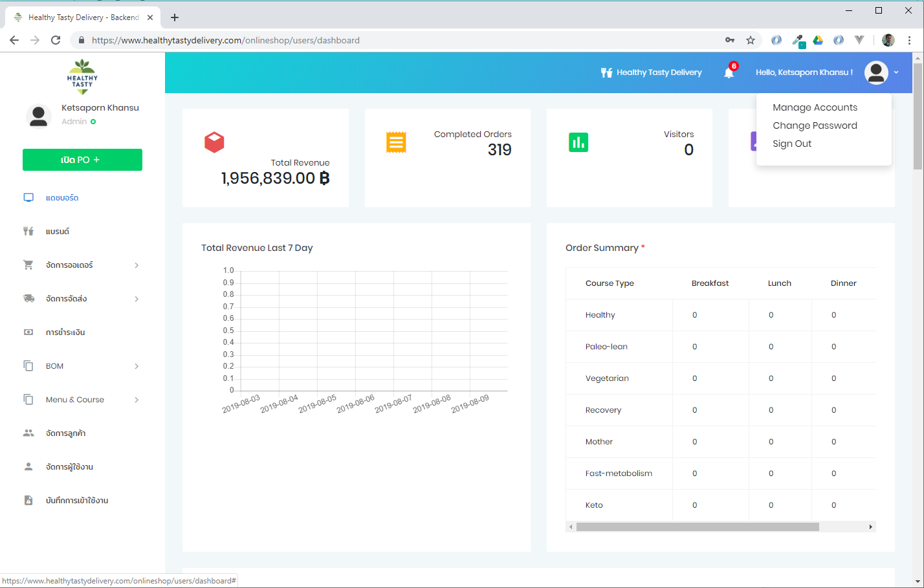Click the header Healthy Tasty Delivery brand icon
Screen dimensions: 924x588
click(x=606, y=72)
